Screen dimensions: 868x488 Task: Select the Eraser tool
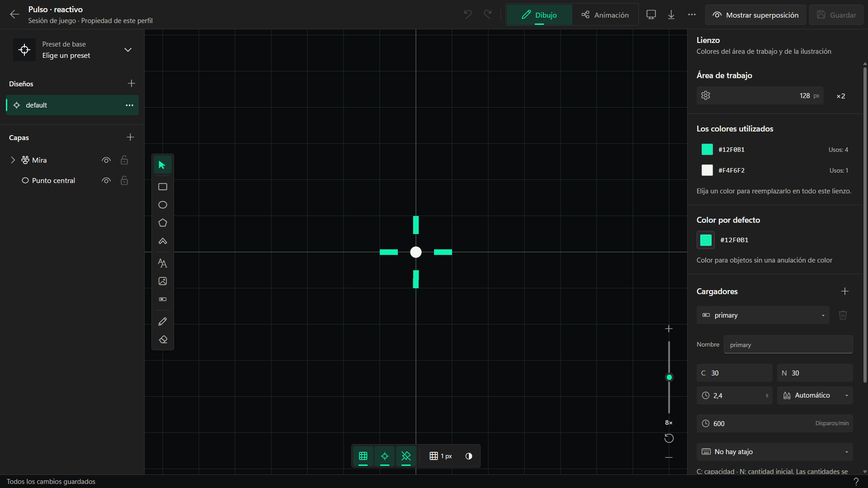coord(163,339)
